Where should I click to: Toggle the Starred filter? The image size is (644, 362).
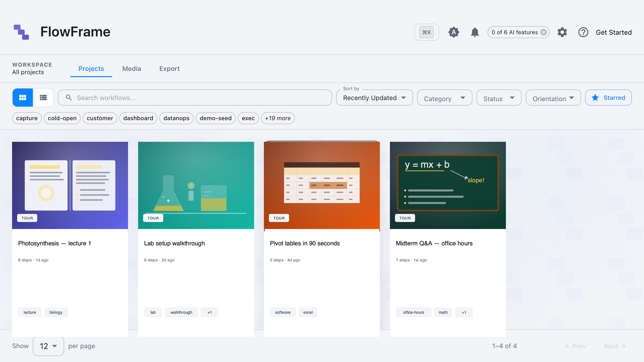608,98
